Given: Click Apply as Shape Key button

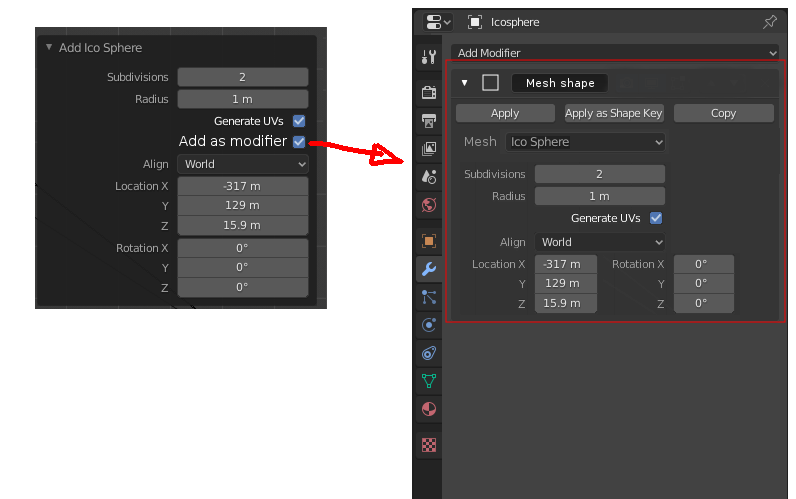Looking at the screenshot, I should point(614,113).
